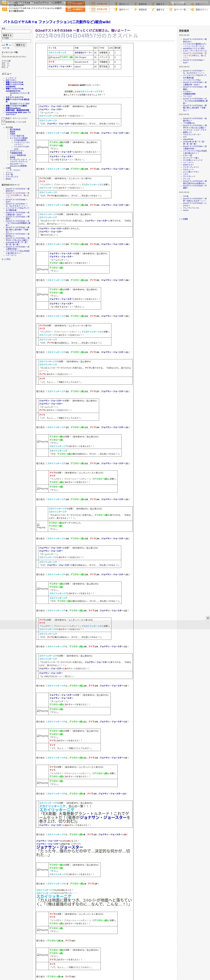The height and width of the screenshot is (980, 210).
Task: Open バトロイ駄弁り板 link
Action: point(17,136)
